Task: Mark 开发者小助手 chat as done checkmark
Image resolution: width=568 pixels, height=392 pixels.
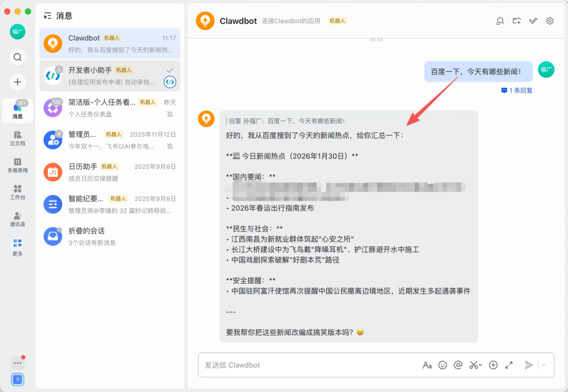Action: pyautogui.click(x=169, y=70)
